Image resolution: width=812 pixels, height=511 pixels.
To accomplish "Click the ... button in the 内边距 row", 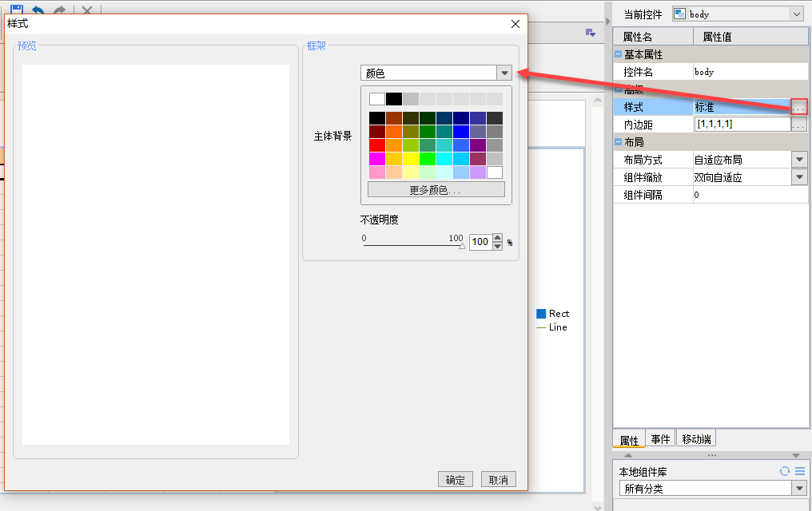I will point(798,124).
